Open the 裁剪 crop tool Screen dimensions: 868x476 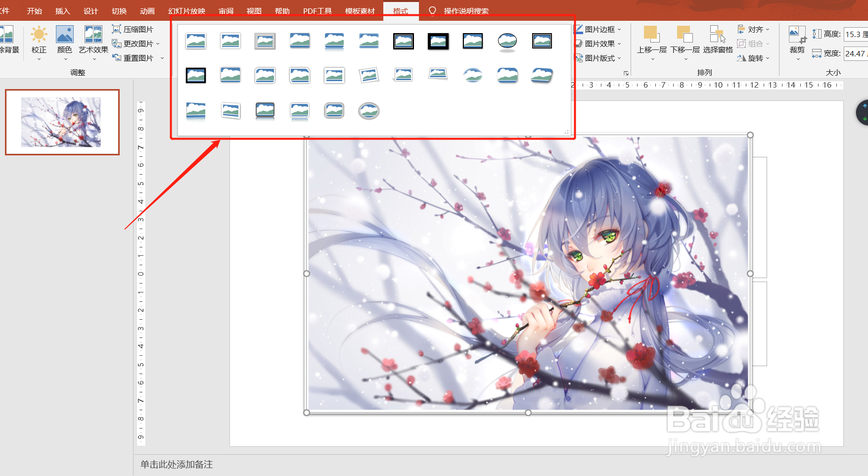tap(797, 44)
